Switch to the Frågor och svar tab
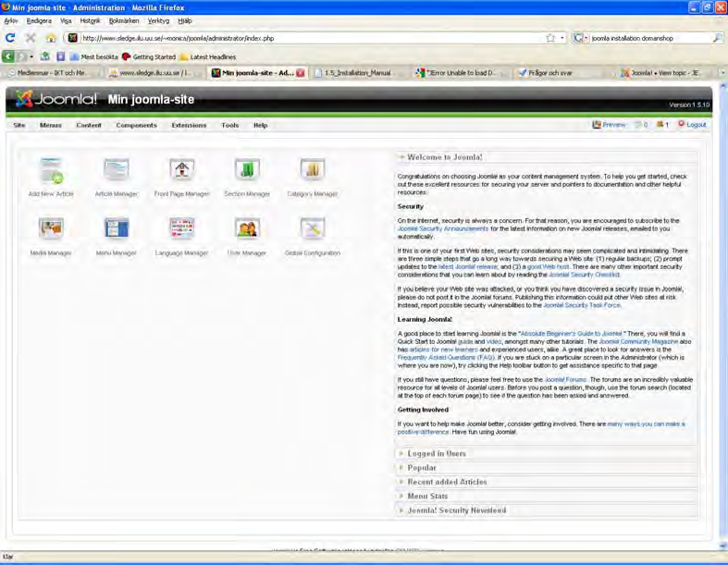Screen dimensions: 728x565 click(549, 73)
